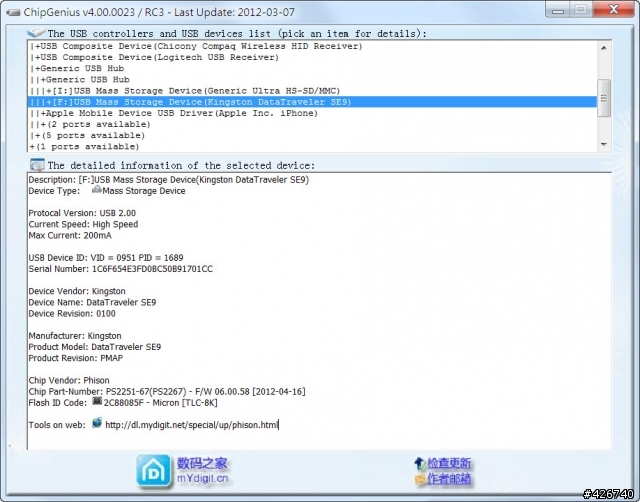Click the Product Revision: PMAP line
Screen dimensions: 640x502
click(76, 358)
